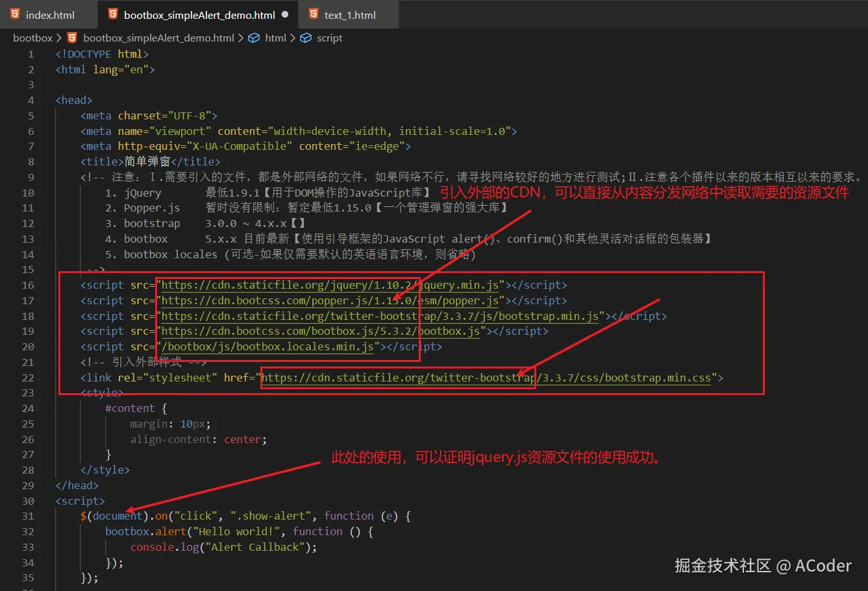Click line number 16 in gutter
The image size is (868, 591).
pos(28,285)
